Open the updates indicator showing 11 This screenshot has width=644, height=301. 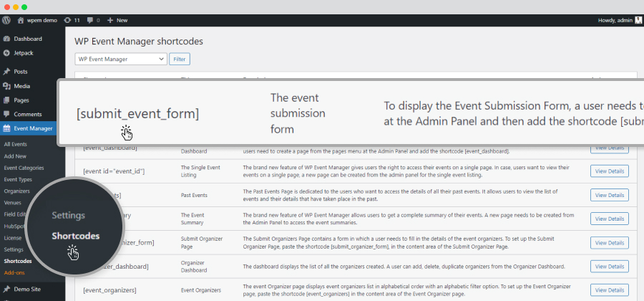(x=72, y=20)
